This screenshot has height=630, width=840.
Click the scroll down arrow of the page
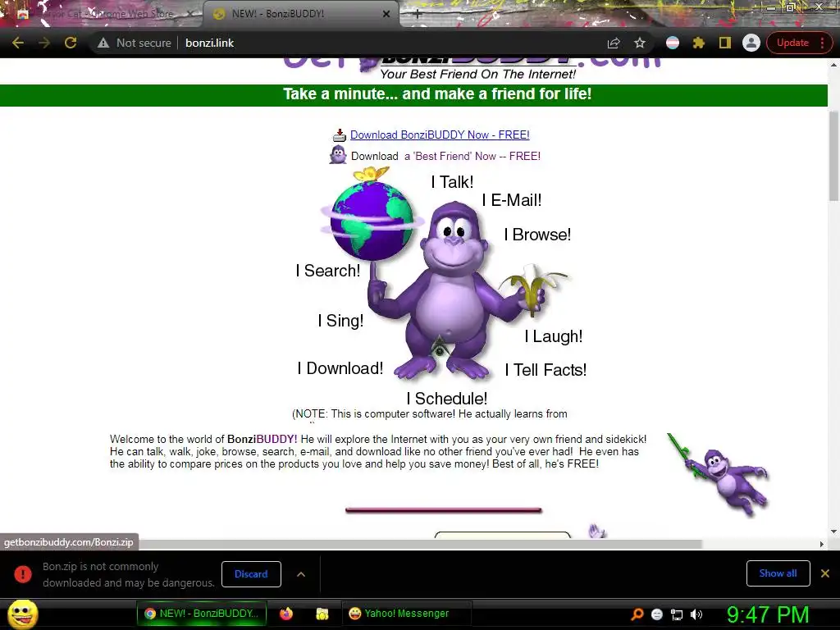click(833, 532)
